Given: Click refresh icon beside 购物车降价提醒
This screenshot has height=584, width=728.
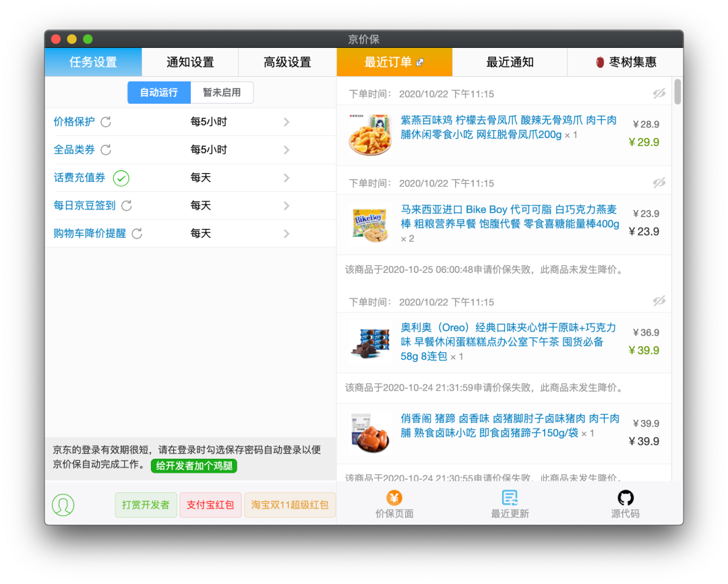Looking at the screenshot, I should (136, 233).
